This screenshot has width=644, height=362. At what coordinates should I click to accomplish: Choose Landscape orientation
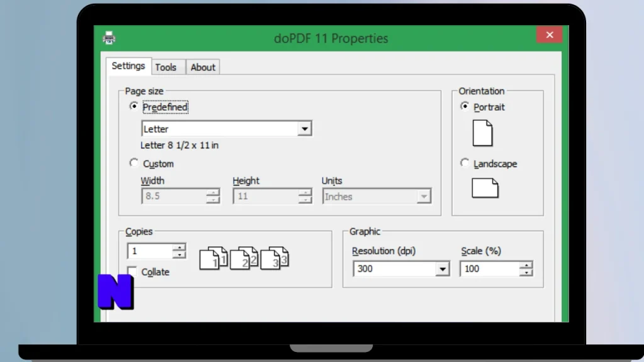pos(465,163)
